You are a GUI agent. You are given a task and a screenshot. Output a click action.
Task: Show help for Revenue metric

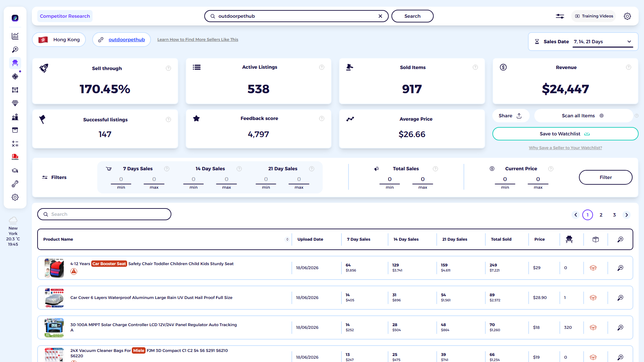629,67
